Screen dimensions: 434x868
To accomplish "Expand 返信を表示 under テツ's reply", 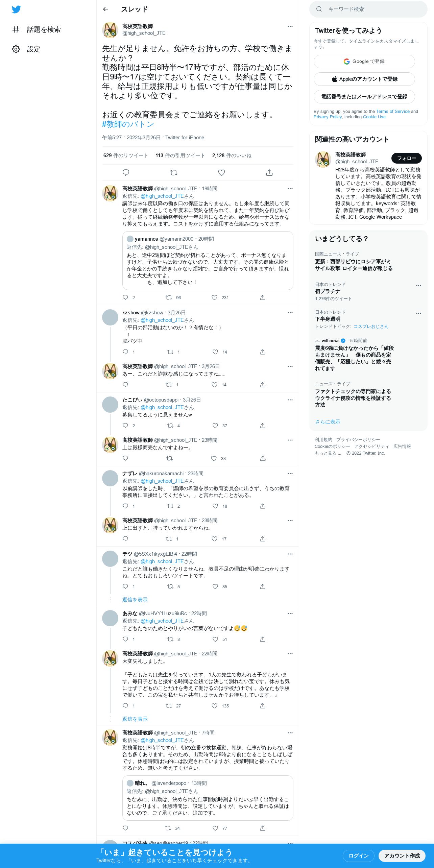I will (x=135, y=599).
